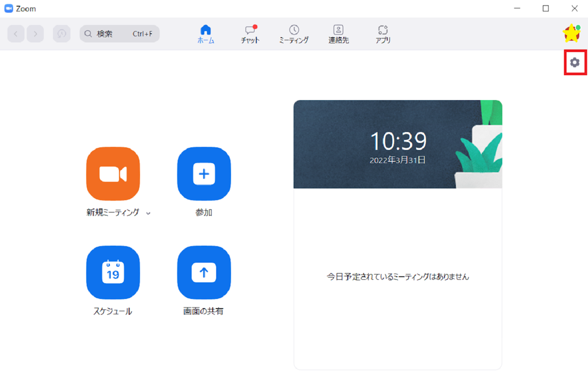
Task: Click the 新規ミーティング text label
Action: coord(113,213)
